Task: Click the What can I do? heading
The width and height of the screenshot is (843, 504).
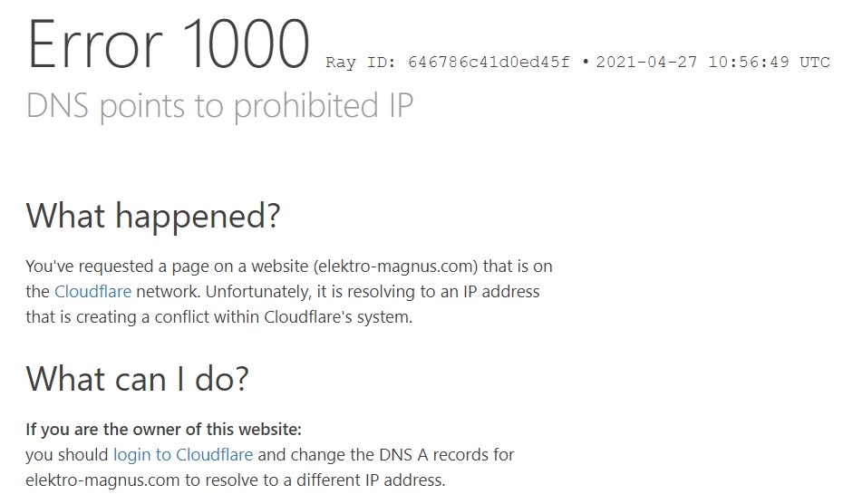Action: 137,379
